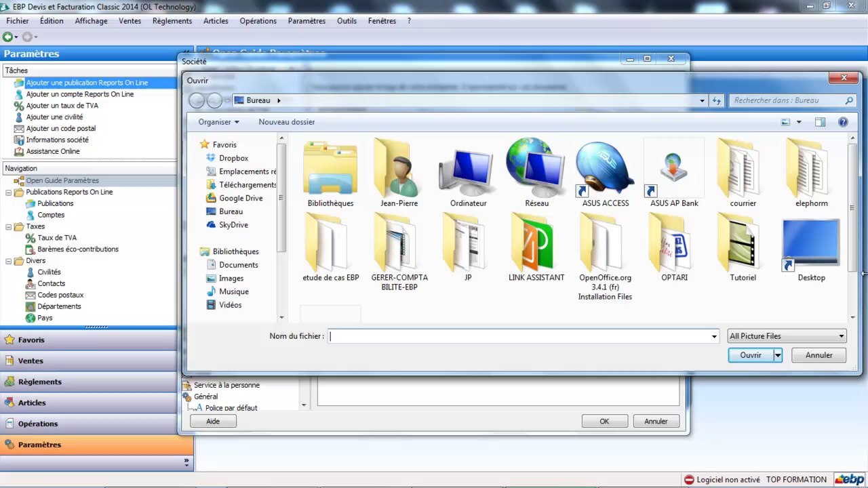
Task: Select Dropbox in Favoris
Action: tap(233, 158)
